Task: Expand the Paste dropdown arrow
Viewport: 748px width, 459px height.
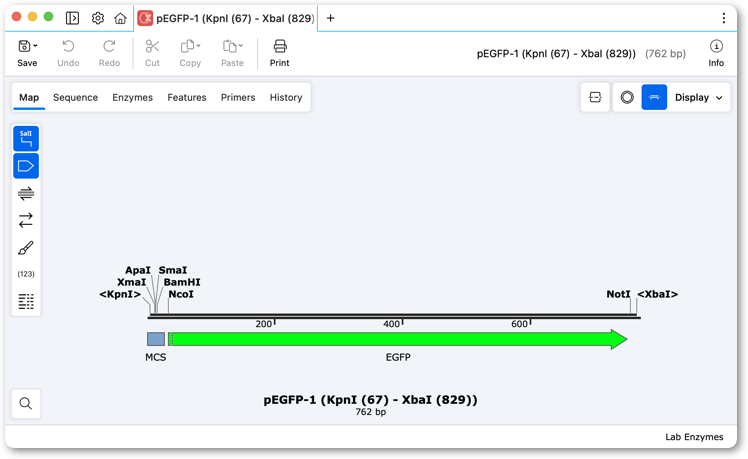Action: point(241,46)
